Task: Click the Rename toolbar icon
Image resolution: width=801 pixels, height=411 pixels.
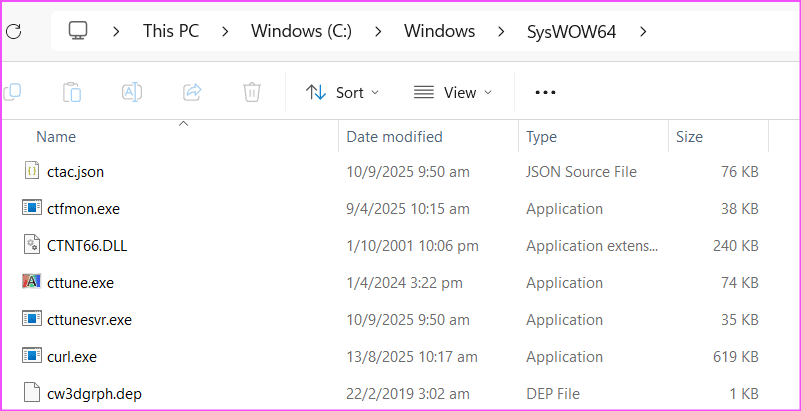Action: (x=132, y=92)
